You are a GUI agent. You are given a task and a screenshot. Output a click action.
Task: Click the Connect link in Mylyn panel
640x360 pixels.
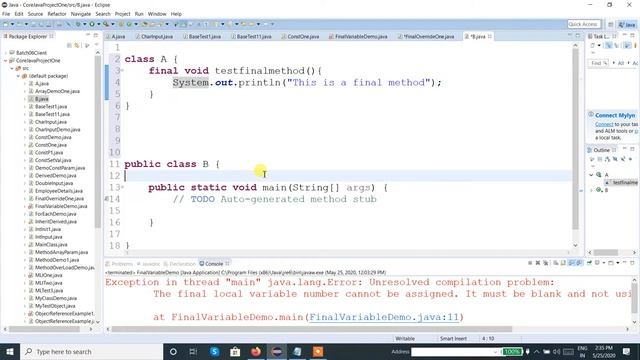click(604, 124)
